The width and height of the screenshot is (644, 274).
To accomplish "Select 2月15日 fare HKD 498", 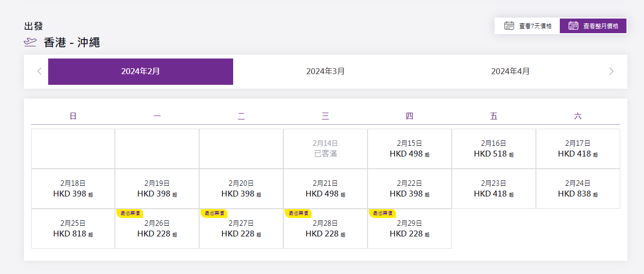I will pos(409,149).
